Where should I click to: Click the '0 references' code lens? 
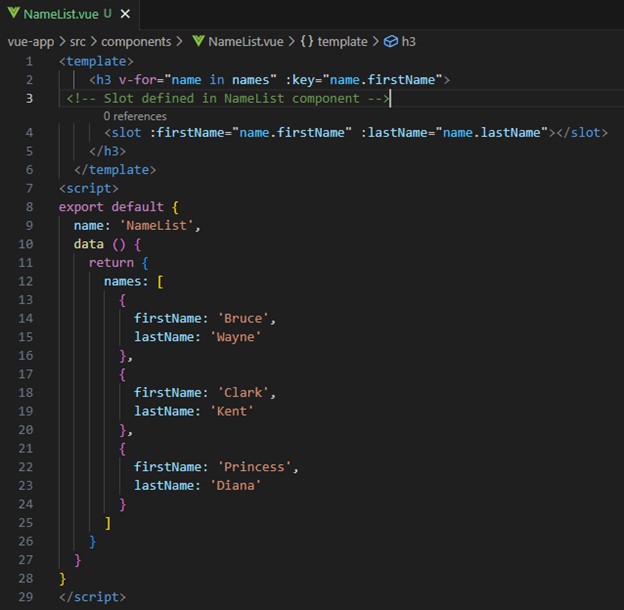[135, 116]
